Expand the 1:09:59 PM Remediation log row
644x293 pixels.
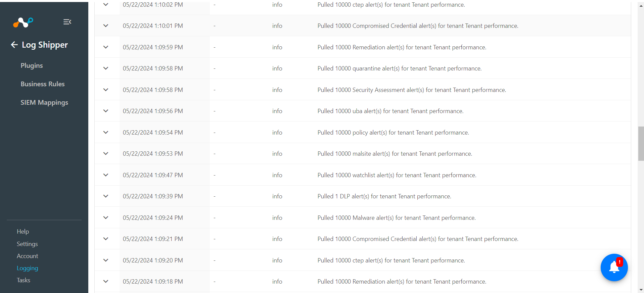click(x=106, y=47)
